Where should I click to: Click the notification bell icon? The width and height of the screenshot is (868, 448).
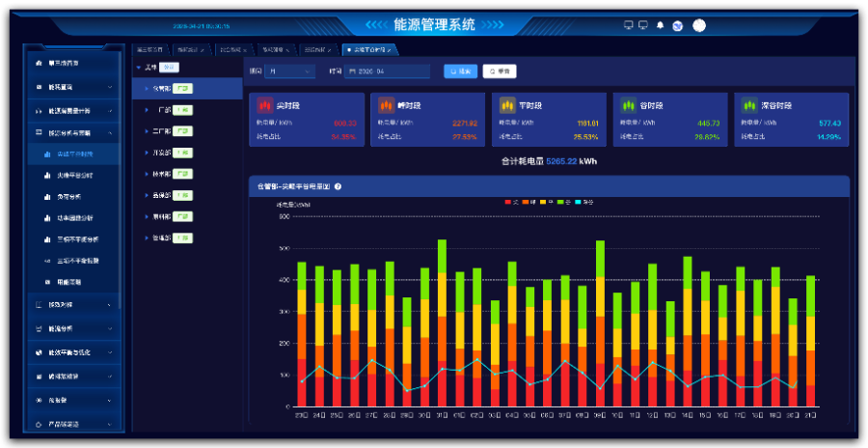click(660, 25)
